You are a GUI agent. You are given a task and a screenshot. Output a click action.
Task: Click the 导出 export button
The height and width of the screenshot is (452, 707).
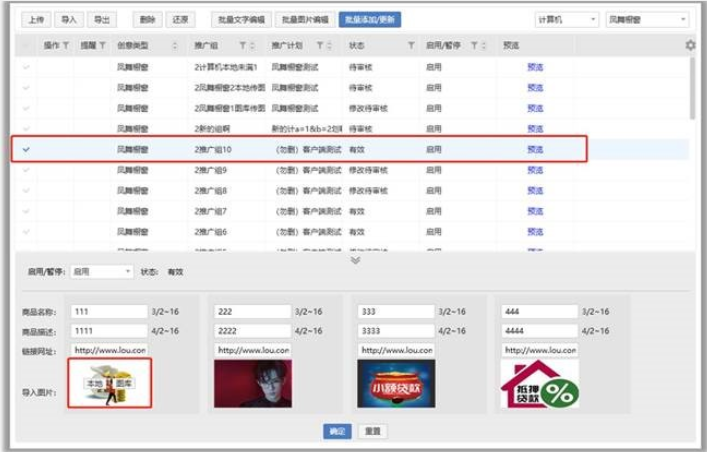101,19
